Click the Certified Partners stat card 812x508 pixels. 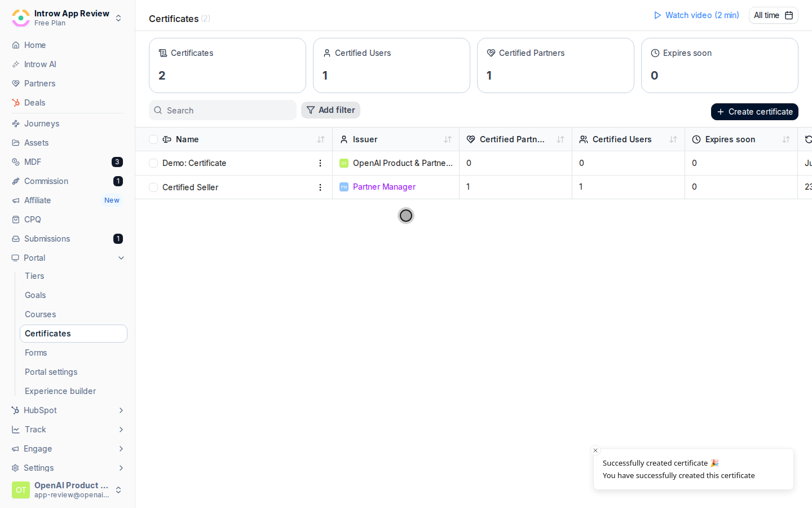click(x=555, y=65)
